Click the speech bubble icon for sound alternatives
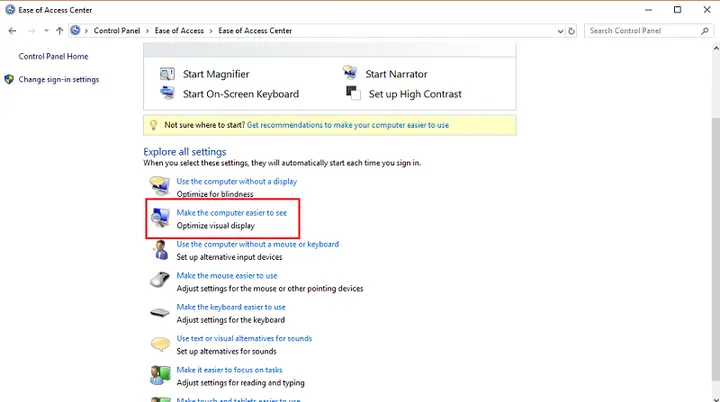This screenshot has height=402, width=720. tap(160, 344)
